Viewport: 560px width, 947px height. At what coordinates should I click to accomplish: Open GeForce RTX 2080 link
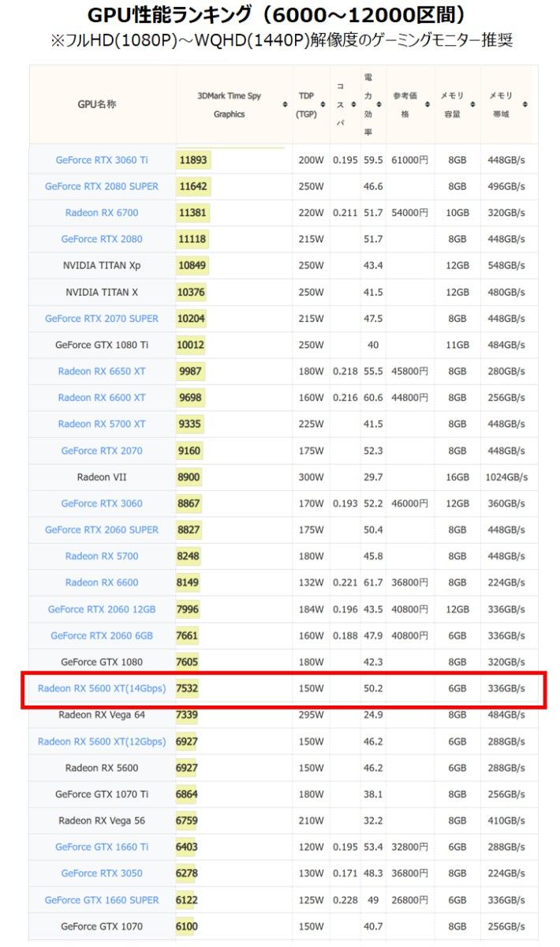click(x=102, y=239)
